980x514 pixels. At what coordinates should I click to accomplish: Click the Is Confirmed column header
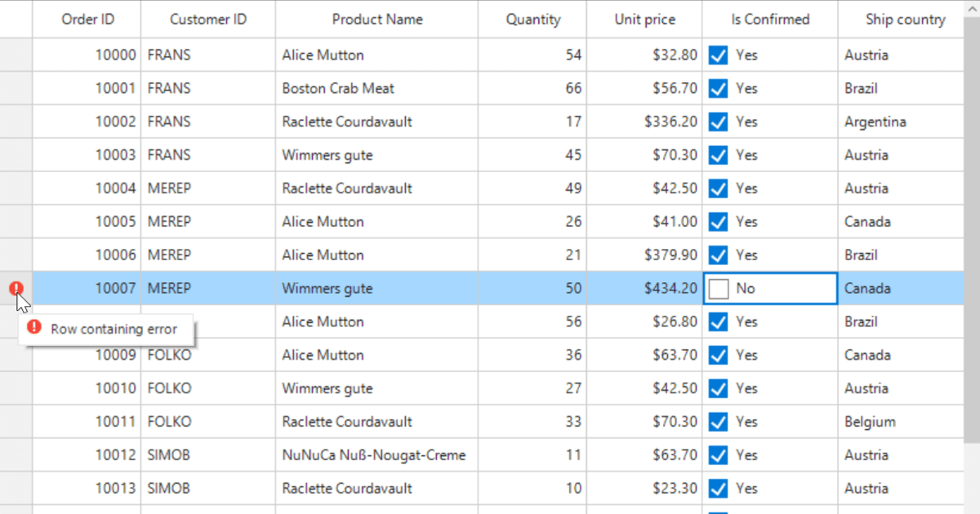770,20
